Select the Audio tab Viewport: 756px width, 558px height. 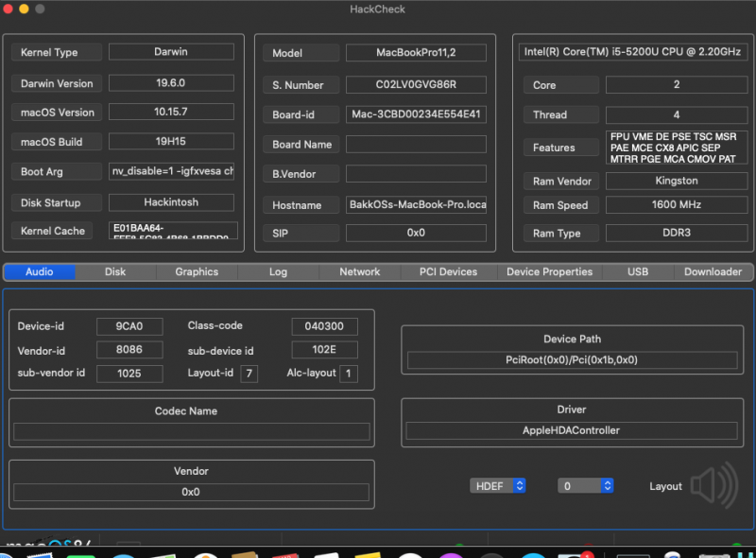[x=40, y=271]
